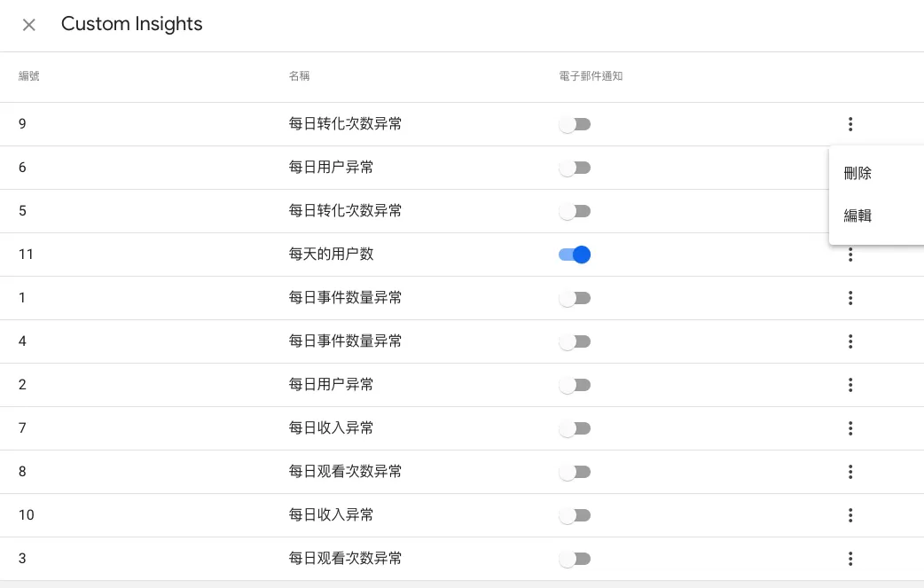Click the 每日事件数量异常 name in row 1
Viewport: 924px width, 588px height.
[345, 298]
